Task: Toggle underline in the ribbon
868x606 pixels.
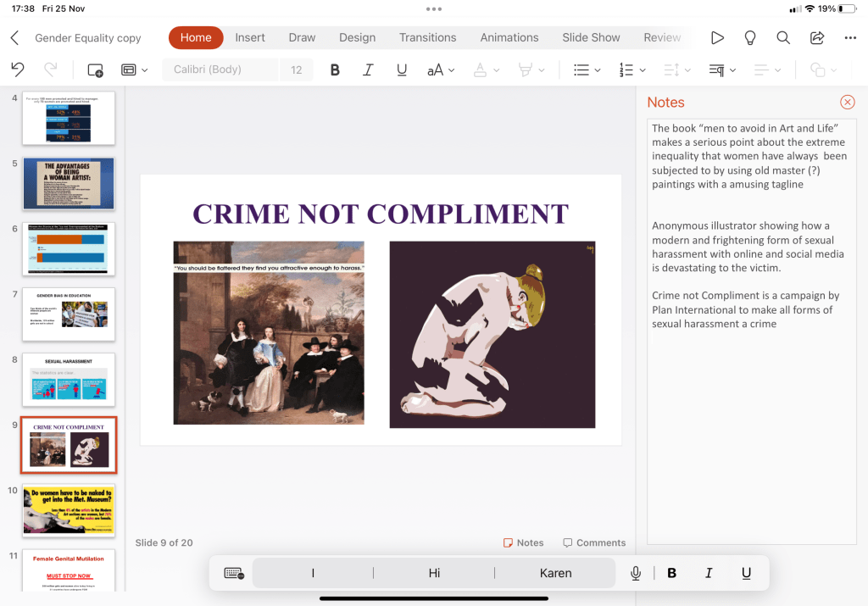Action: [402, 69]
